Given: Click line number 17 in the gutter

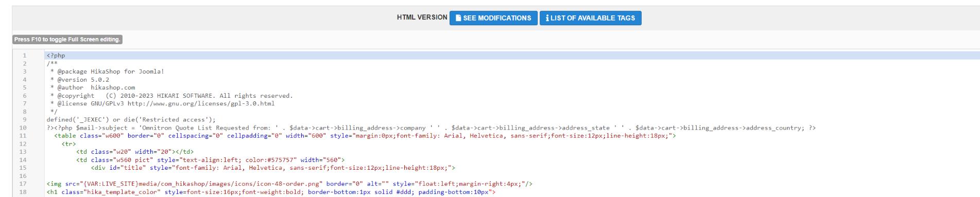Looking at the screenshot, I should (x=23, y=184).
